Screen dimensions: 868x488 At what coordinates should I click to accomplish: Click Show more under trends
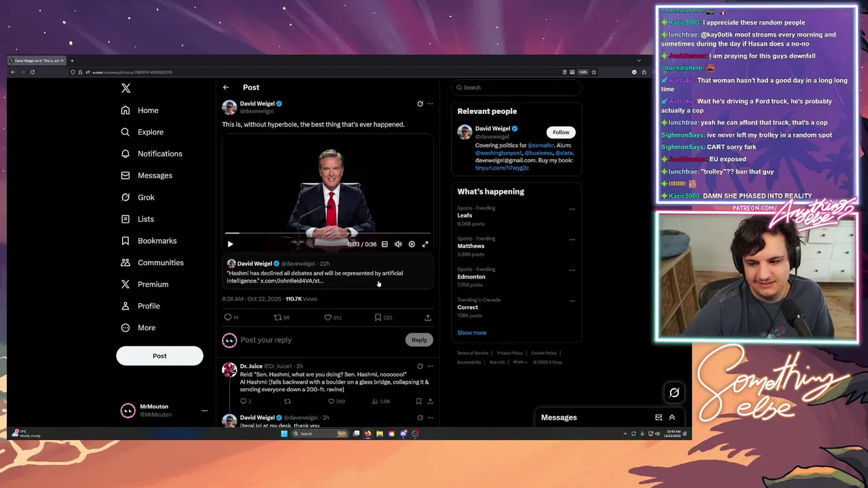[471, 333]
